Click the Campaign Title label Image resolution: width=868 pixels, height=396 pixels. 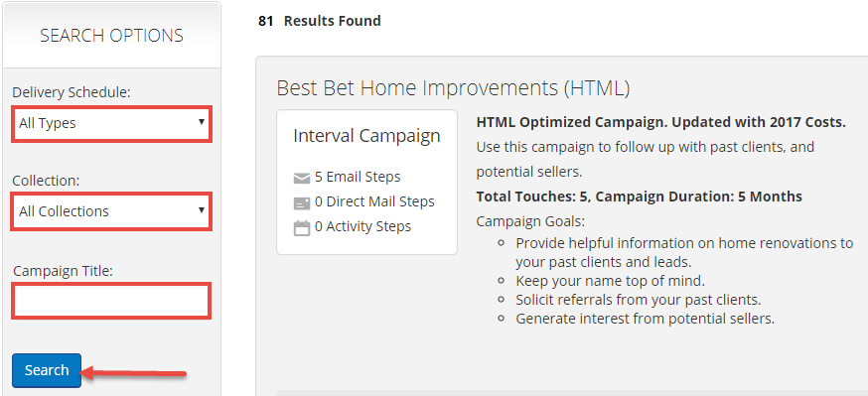(71, 271)
